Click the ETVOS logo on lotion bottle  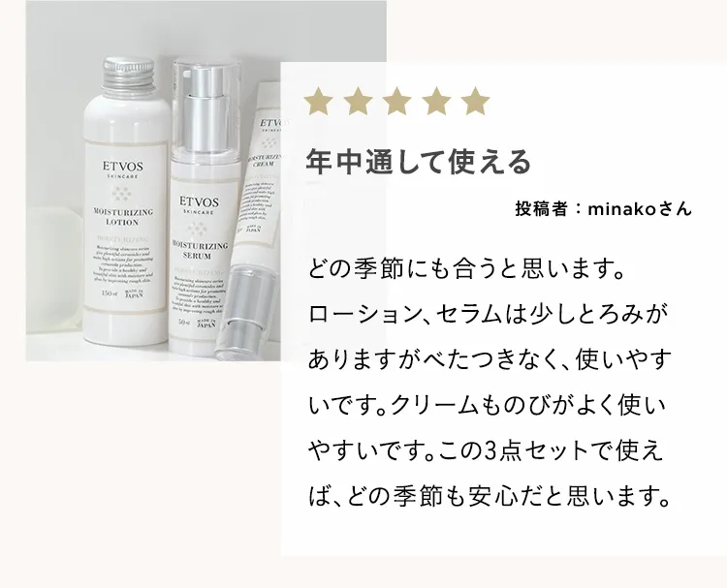pyautogui.click(x=123, y=167)
